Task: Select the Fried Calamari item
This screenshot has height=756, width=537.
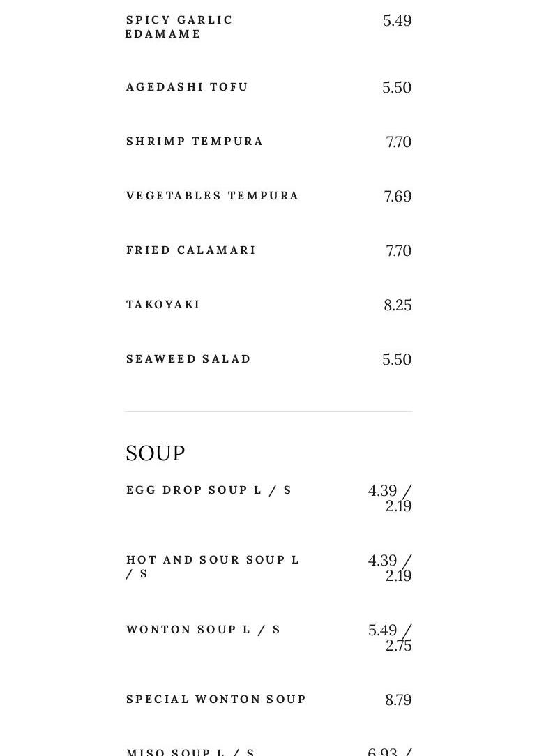Action: [x=190, y=250]
